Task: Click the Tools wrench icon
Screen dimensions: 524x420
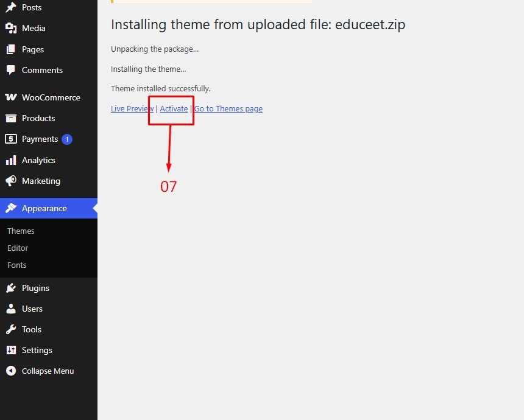Action: point(11,329)
